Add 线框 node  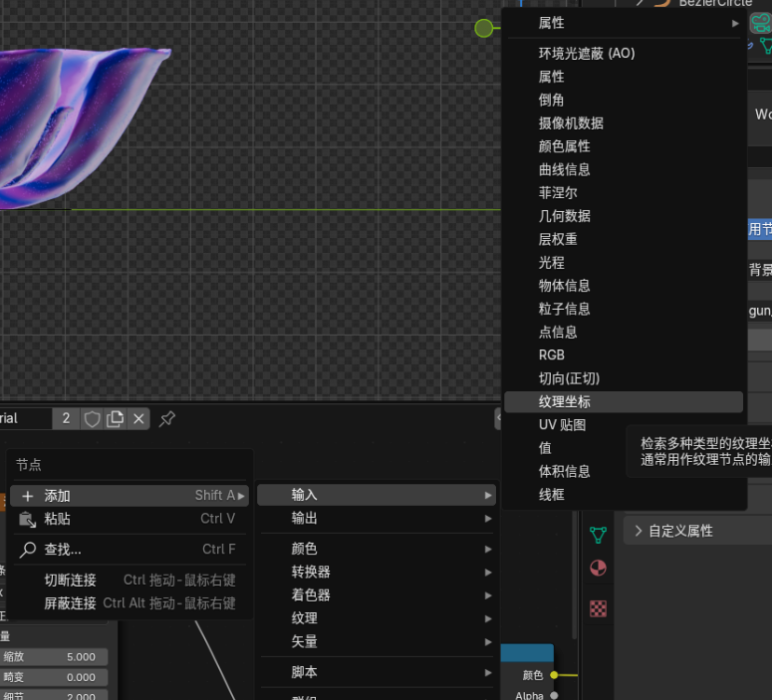[624, 494]
